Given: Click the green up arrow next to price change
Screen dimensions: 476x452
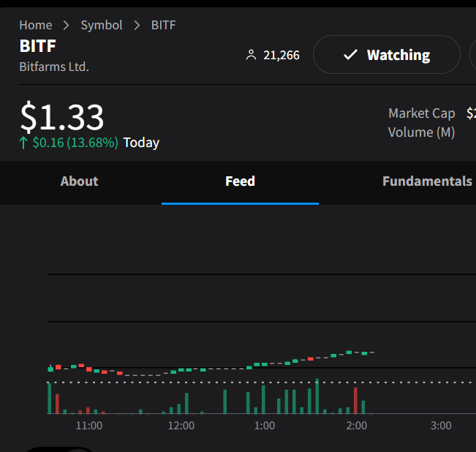Looking at the screenshot, I should [23, 143].
